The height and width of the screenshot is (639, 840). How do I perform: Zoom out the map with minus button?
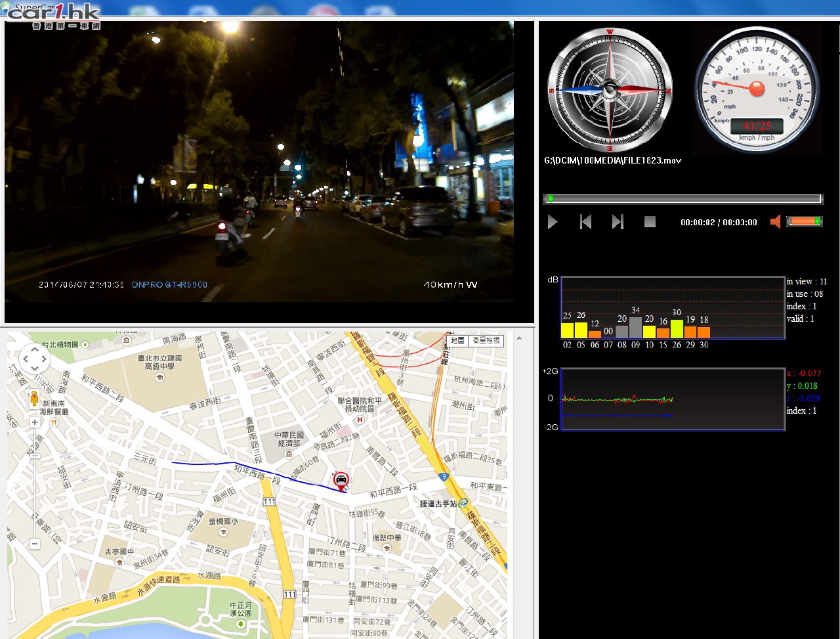click(x=35, y=544)
